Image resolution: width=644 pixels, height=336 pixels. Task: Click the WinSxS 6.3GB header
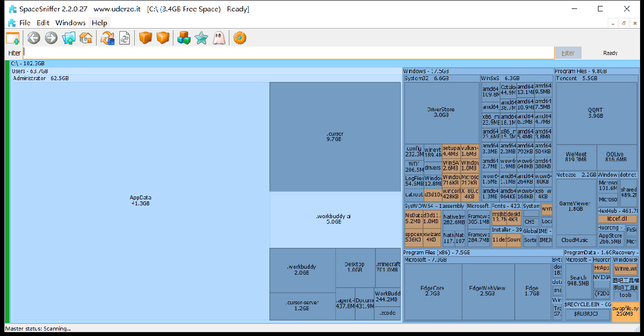[516, 78]
